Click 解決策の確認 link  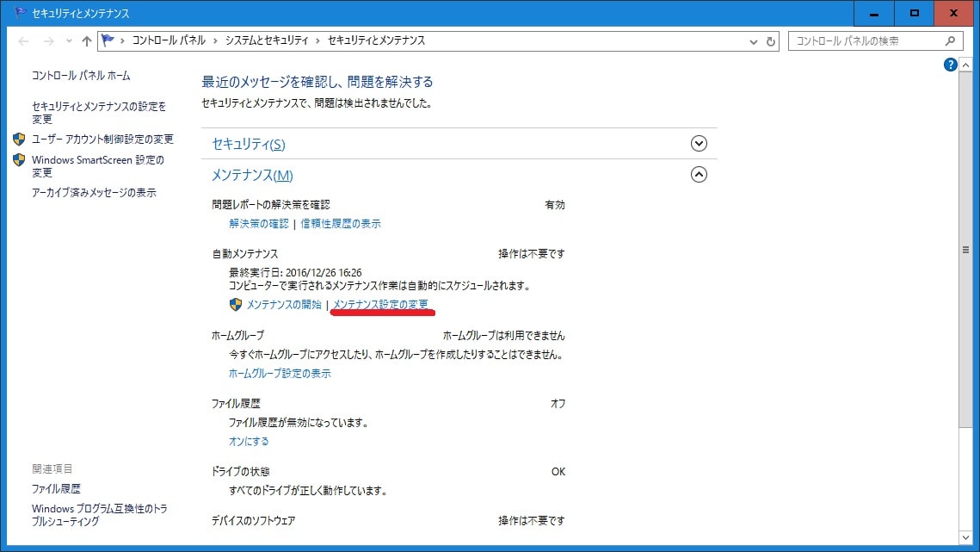[x=259, y=223]
